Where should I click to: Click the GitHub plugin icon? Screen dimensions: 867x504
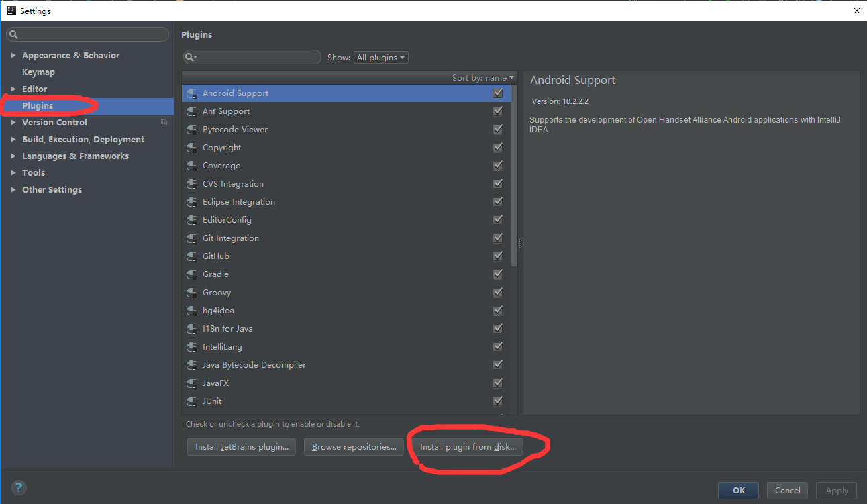(x=191, y=256)
